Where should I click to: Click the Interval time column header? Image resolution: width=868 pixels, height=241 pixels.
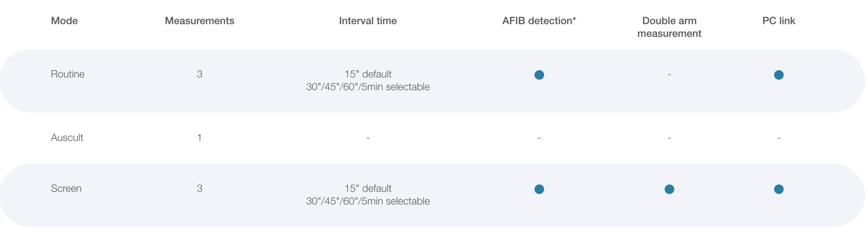coord(368,21)
